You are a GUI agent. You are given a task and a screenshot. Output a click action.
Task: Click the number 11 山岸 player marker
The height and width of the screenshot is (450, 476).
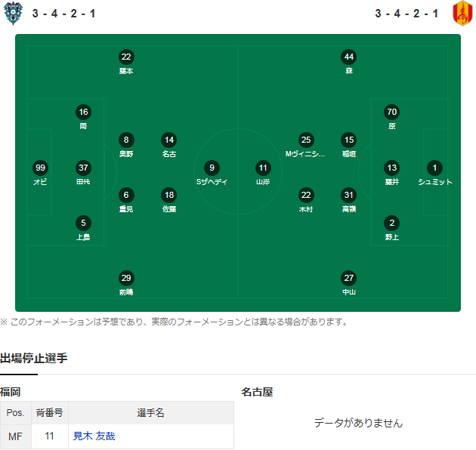click(263, 168)
